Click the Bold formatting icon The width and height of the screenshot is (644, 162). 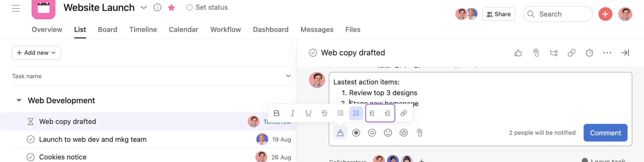click(276, 113)
